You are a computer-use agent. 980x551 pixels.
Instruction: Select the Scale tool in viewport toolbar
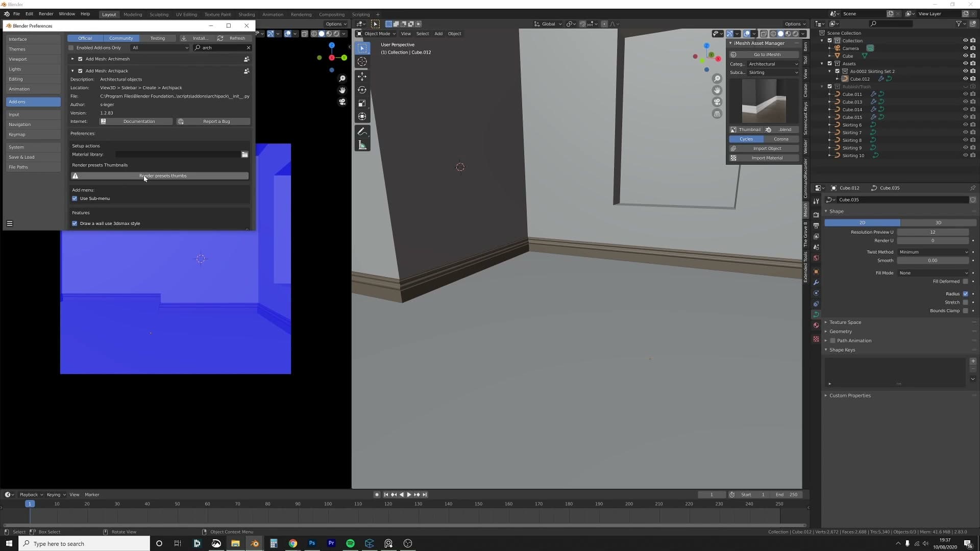pyautogui.click(x=362, y=103)
